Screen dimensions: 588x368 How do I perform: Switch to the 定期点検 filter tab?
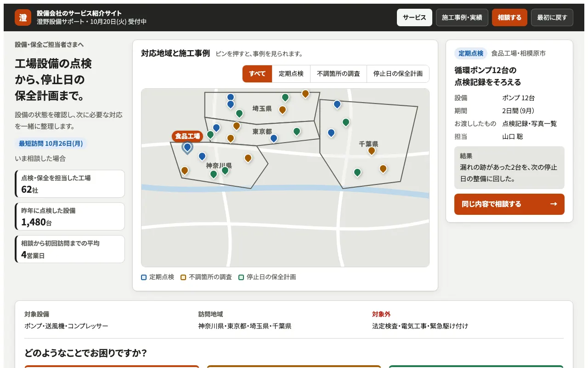(x=291, y=74)
